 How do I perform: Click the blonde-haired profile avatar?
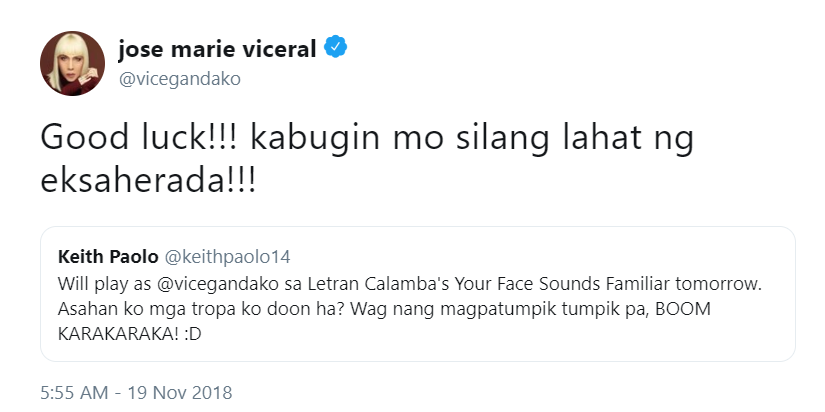pyautogui.click(x=72, y=63)
